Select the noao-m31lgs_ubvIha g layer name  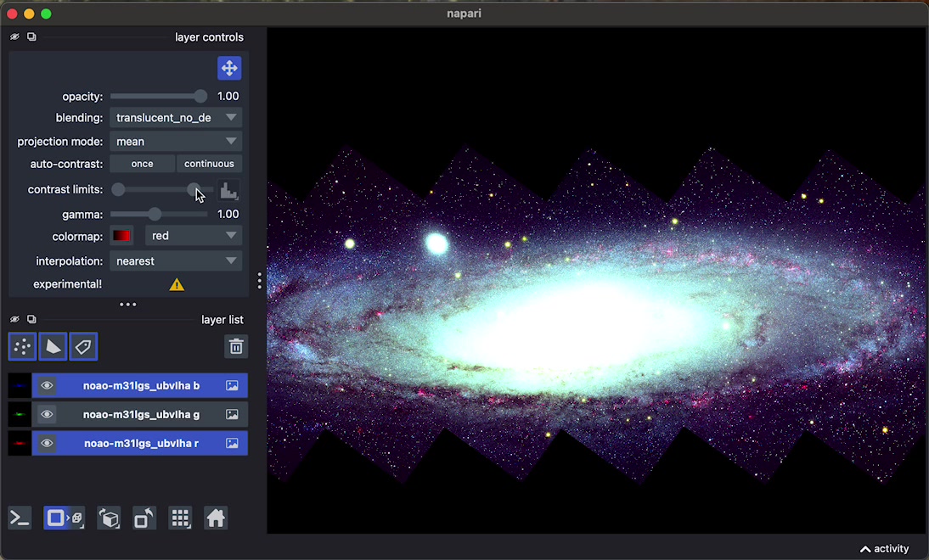point(141,414)
